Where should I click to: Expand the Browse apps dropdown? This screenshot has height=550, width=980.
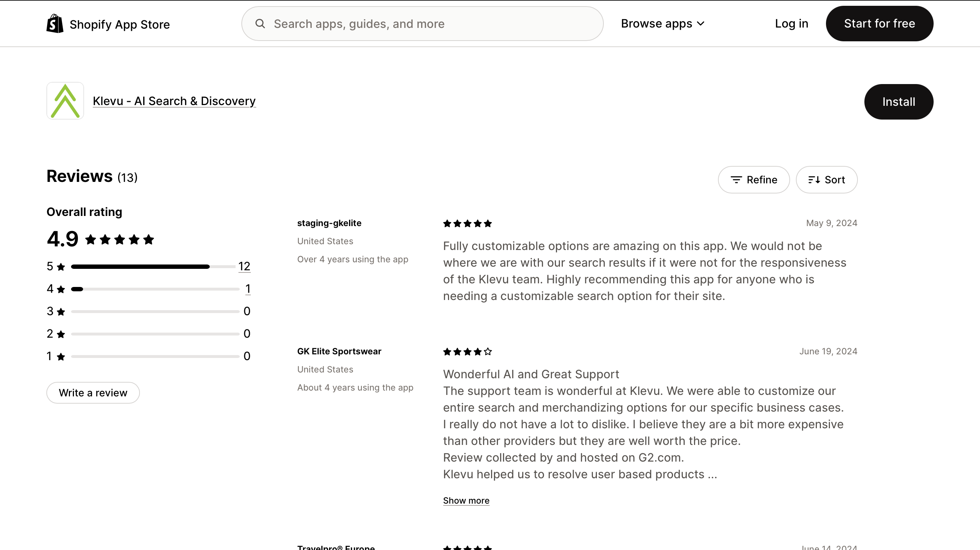tap(663, 24)
